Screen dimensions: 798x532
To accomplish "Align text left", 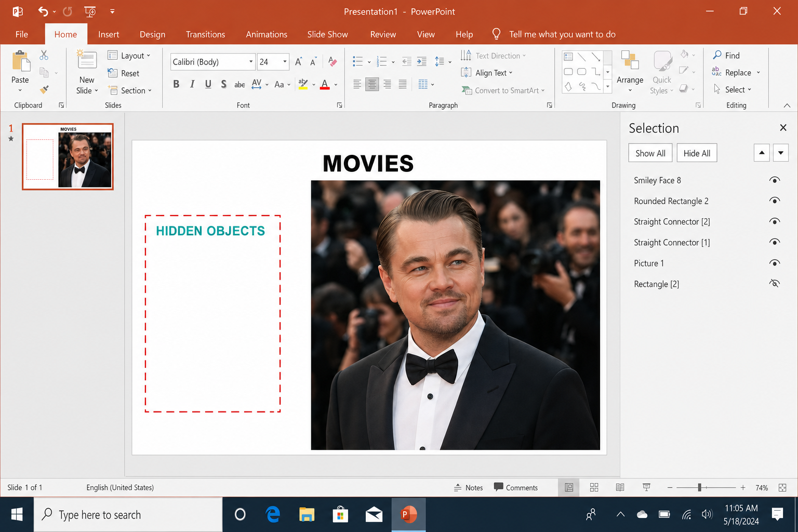I will click(x=357, y=84).
